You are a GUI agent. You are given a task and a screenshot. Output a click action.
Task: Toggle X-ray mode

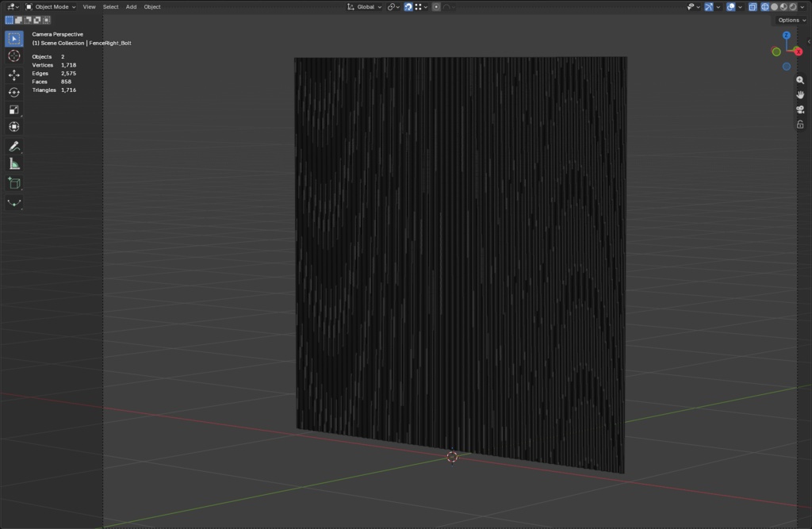pyautogui.click(x=753, y=6)
